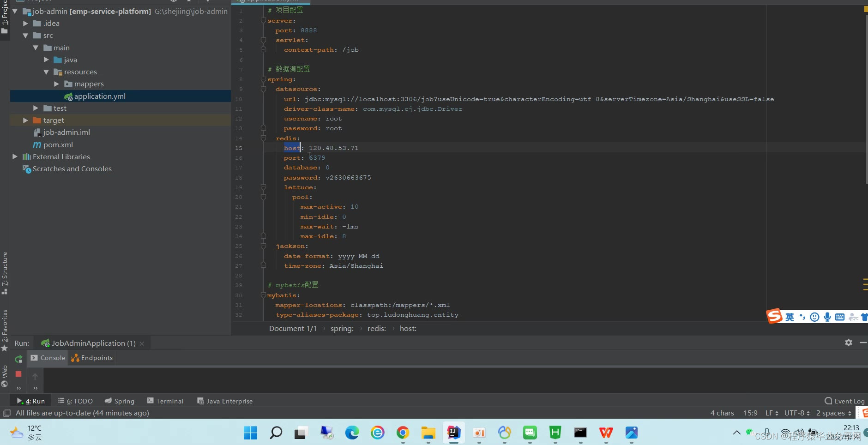Expand the java folder
This screenshot has width=868, height=445.
coord(46,60)
